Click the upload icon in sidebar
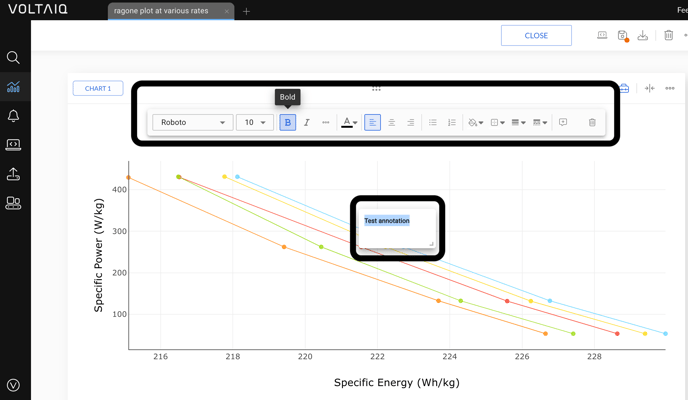Viewport: 688px width, 400px height. pos(13,174)
